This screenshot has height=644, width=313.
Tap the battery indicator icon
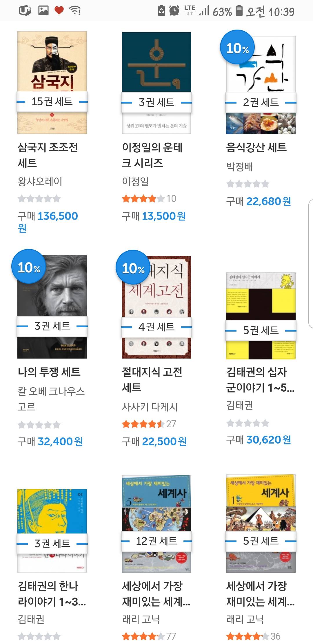[x=239, y=11]
